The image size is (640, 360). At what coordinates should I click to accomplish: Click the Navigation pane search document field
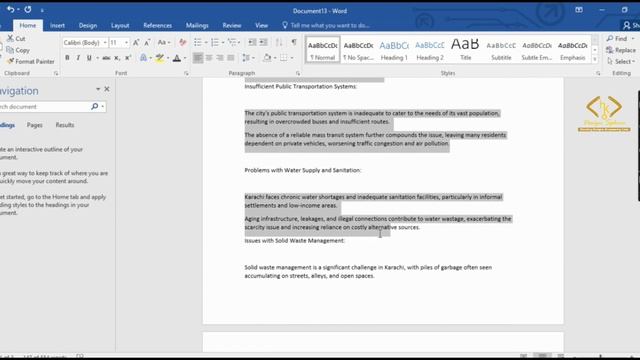coord(44,107)
